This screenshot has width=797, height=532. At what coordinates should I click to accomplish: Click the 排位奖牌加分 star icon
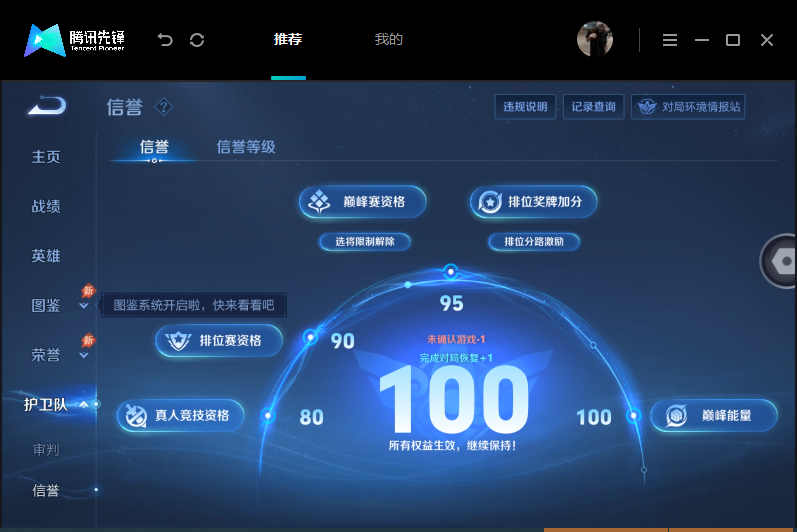pyautogui.click(x=490, y=202)
